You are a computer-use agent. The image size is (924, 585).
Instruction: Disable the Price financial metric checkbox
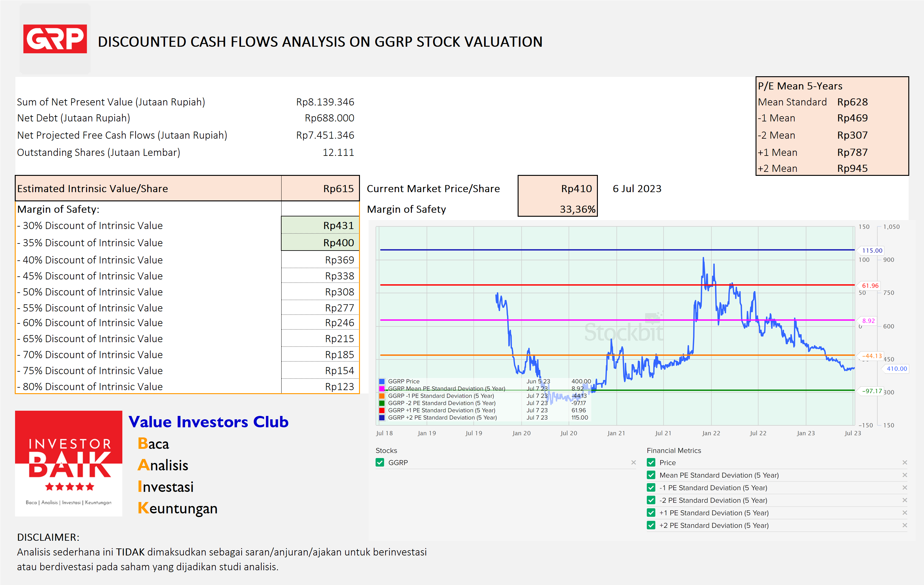click(x=651, y=463)
